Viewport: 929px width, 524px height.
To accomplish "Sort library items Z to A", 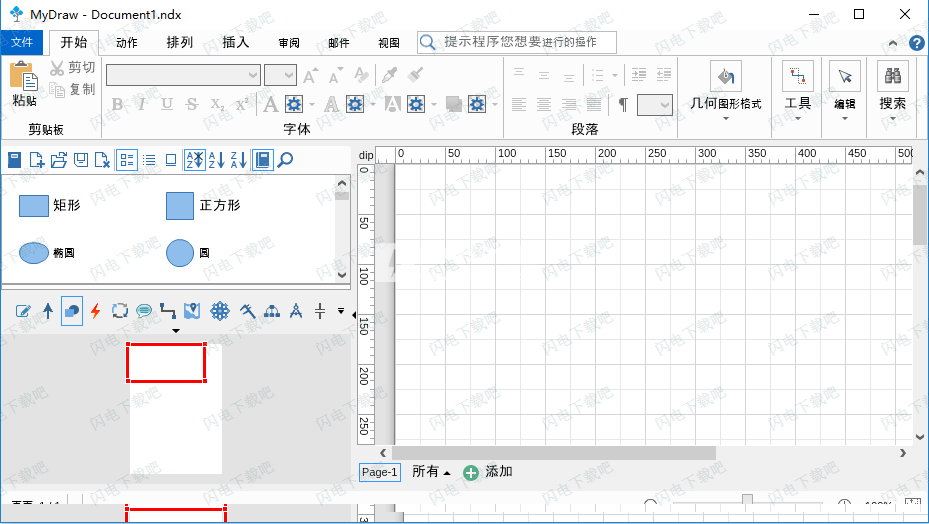I will [239, 160].
